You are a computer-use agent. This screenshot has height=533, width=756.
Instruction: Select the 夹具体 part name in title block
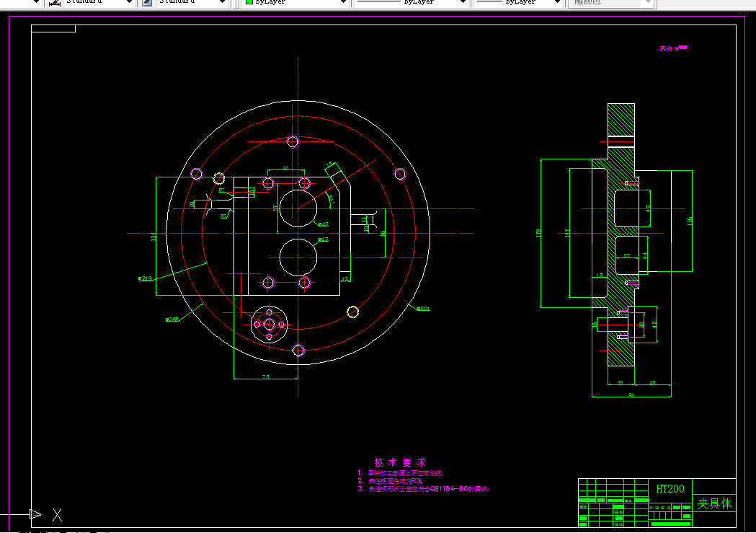(x=714, y=503)
